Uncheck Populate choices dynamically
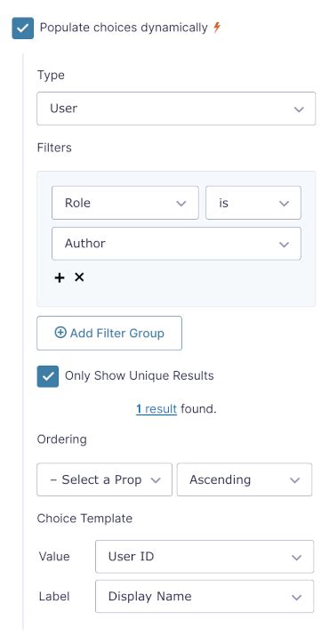Viewport: 329px width, 644px height. tap(22, 28)
